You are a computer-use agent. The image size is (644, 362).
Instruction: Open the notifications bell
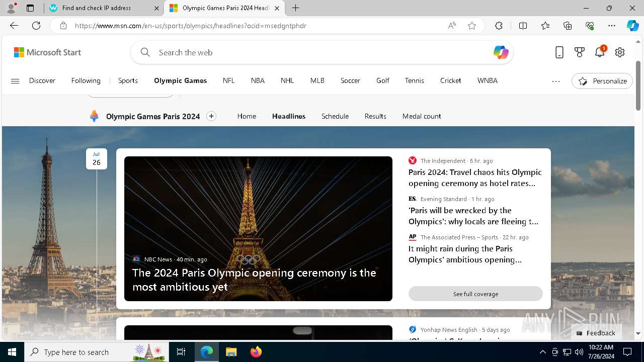(600, 52)
